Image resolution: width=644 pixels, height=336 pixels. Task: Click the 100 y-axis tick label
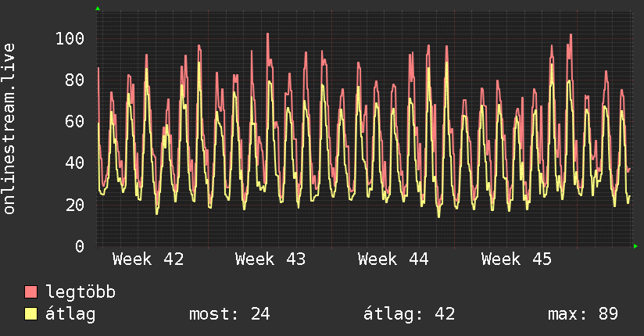[x=70, y=38]
